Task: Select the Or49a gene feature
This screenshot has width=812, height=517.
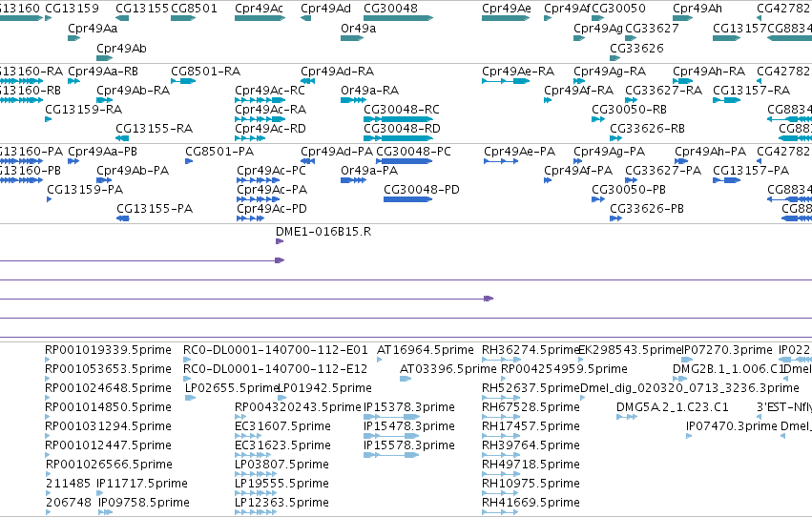Action: tap(352, 38)
